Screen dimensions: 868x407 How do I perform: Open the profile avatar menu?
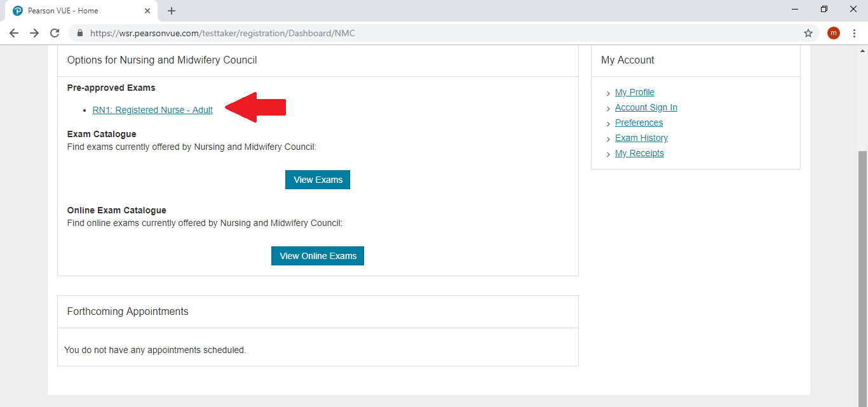pos(833,33)
